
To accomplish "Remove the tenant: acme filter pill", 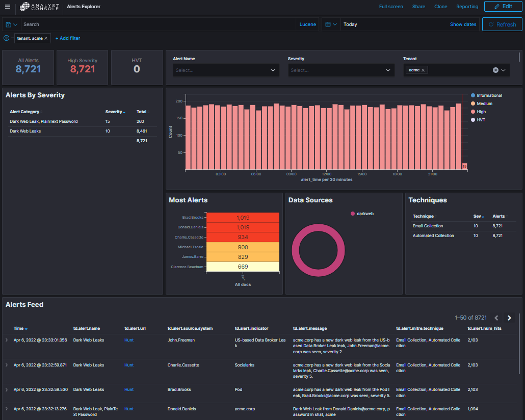I will (x=45, y=38).
